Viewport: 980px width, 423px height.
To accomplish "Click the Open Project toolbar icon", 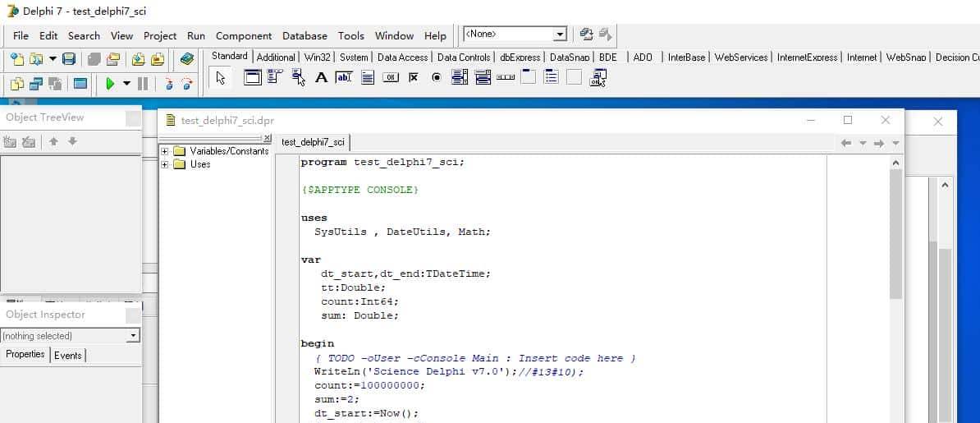I will click(x=113, y=59).
